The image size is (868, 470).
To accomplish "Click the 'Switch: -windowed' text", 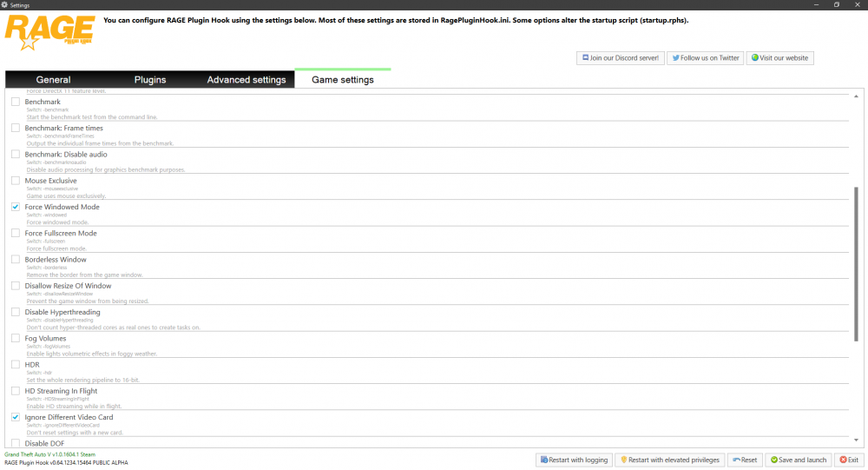I will point(47,215).
